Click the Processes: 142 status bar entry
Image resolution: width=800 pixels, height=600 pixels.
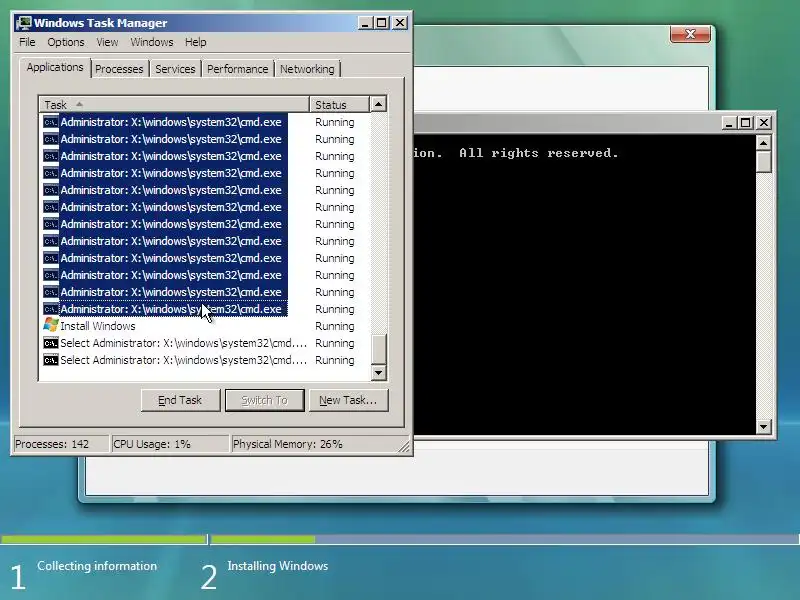coord(60,444)
